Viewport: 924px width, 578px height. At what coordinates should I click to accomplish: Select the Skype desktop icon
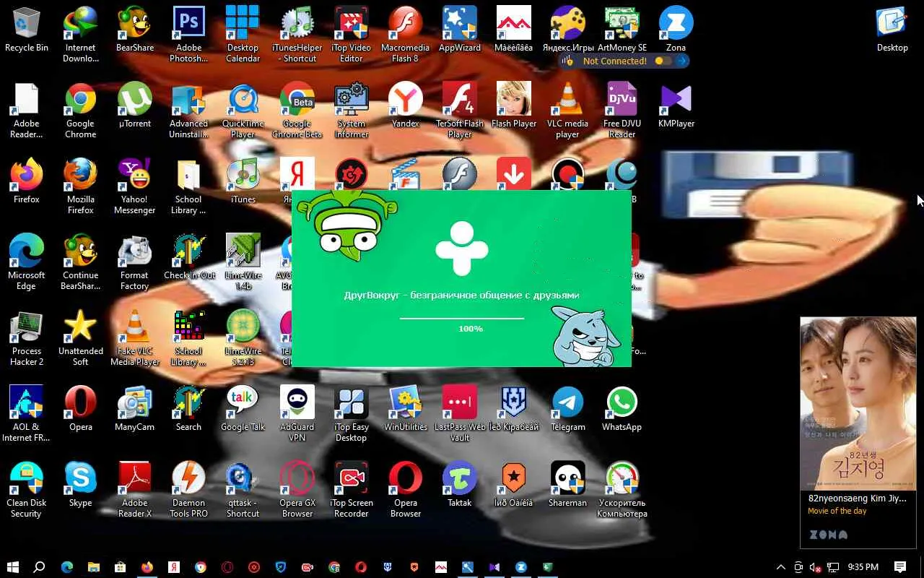click(80, 485)
